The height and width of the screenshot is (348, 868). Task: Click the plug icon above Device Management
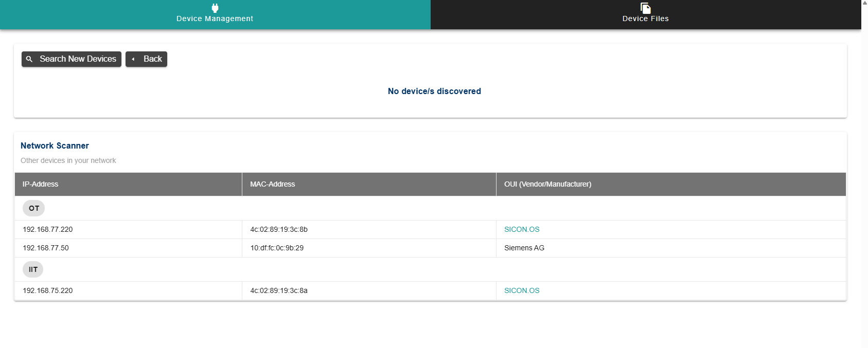coord(215,8)
